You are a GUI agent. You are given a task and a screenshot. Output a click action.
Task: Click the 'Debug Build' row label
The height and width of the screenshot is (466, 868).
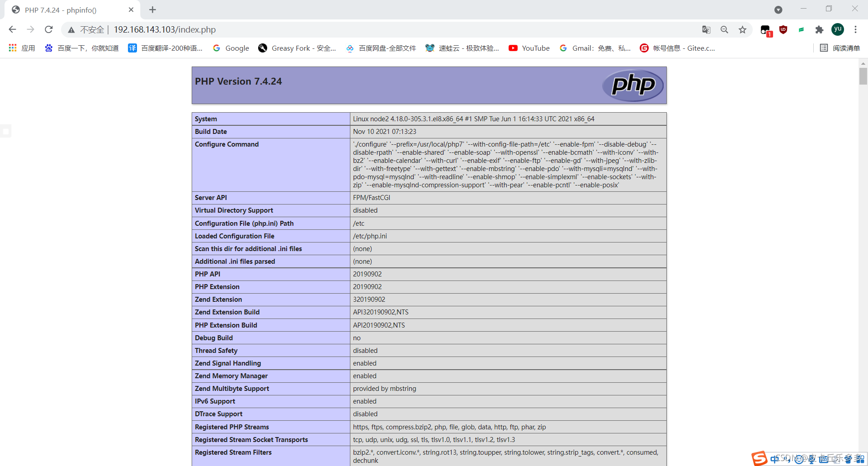pos(214,338)
